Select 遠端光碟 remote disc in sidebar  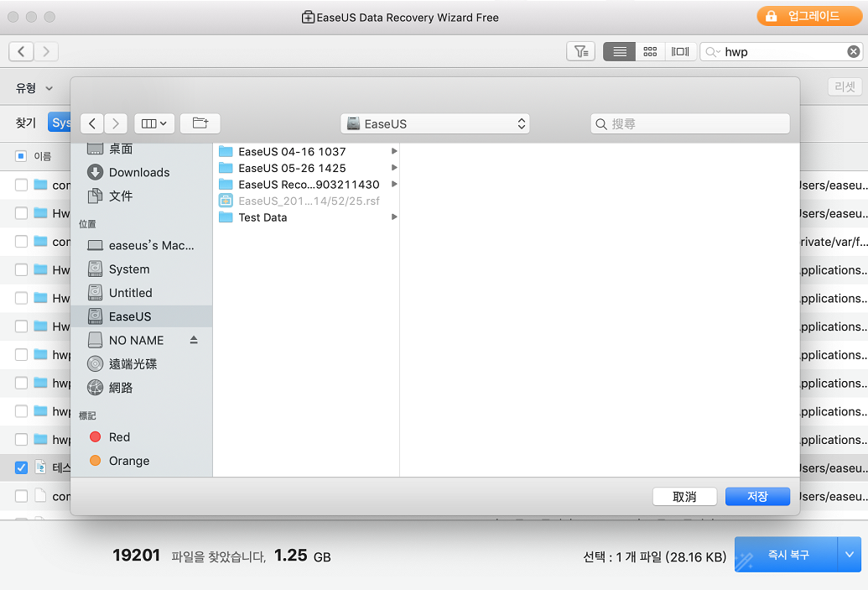[141, 364]
